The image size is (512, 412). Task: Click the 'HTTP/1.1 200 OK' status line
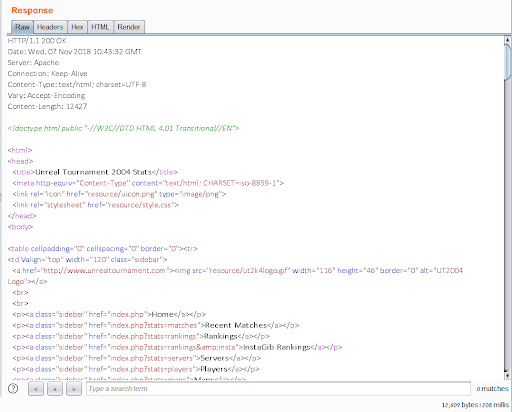37,41
